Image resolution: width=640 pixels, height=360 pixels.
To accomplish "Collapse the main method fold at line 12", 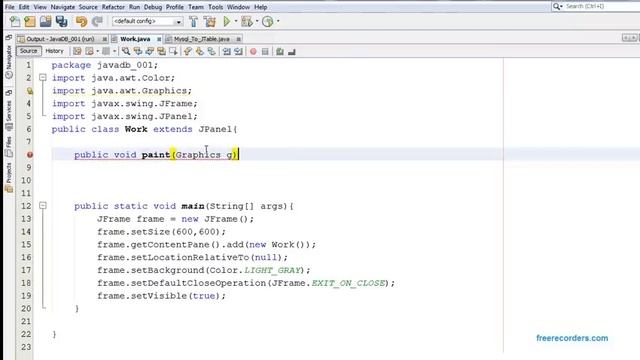I will (43, 206).
